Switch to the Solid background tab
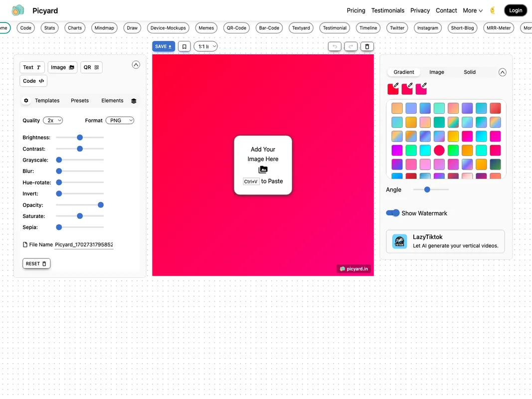 469,72
